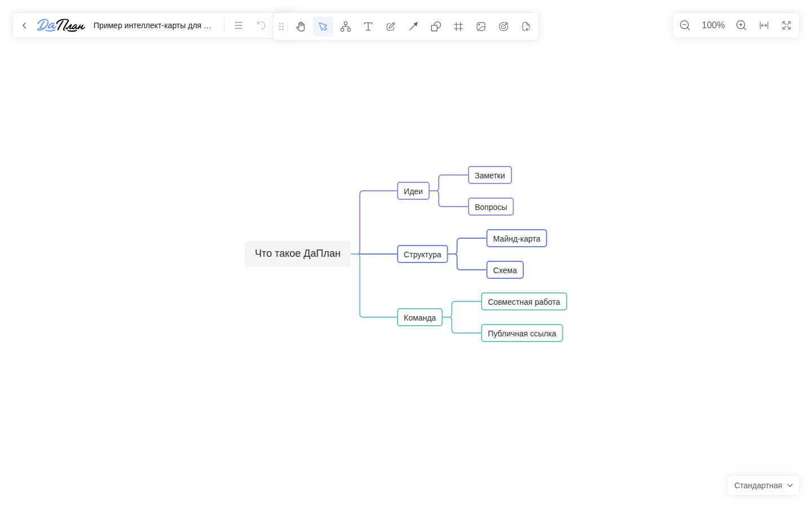This screenshot has height=508, width=812.
Task: Fit map to width
Action: (764, 25)
